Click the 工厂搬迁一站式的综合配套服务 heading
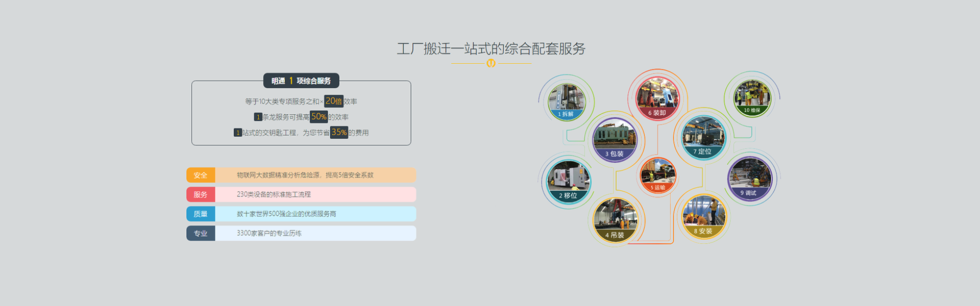 [x=491, y=48]
